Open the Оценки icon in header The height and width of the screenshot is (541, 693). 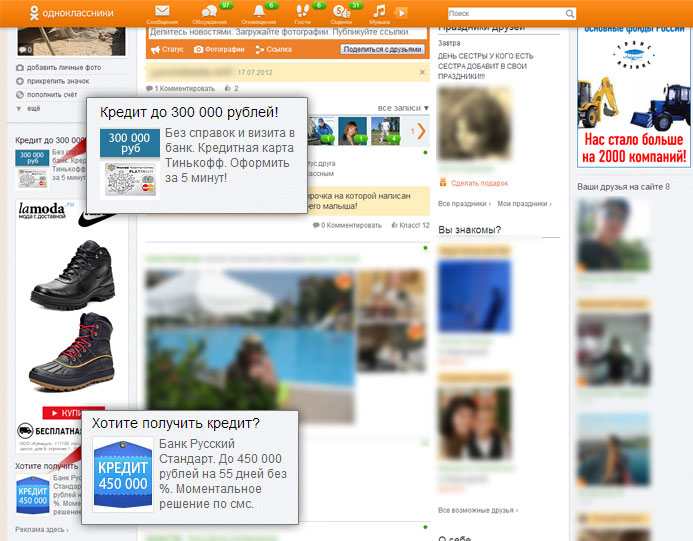pos(341,11)
